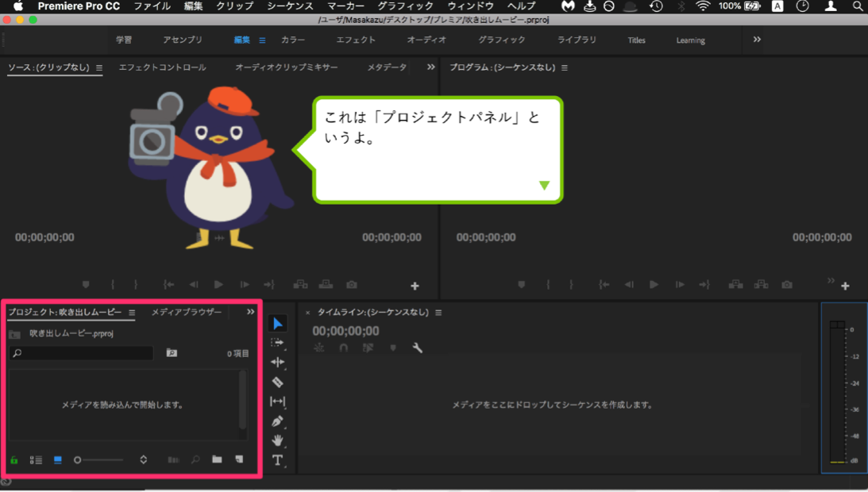Screen dimensions: 868x492
Task: Show hidden Source panel tabs chevron
Action: [430, 67]
